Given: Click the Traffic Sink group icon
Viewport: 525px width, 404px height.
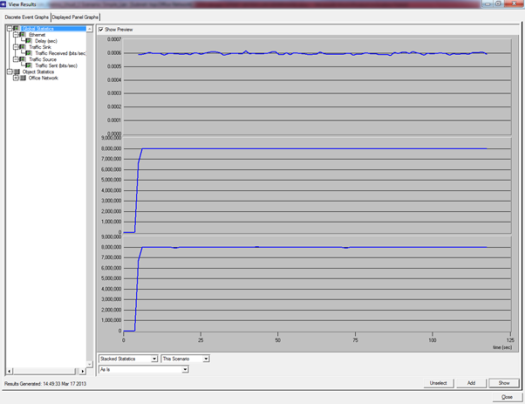Looking at the screenshot, I should pos(22,47).
